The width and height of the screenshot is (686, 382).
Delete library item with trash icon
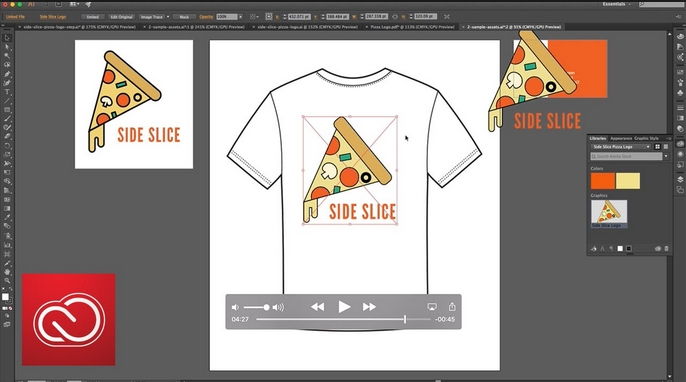666,249
